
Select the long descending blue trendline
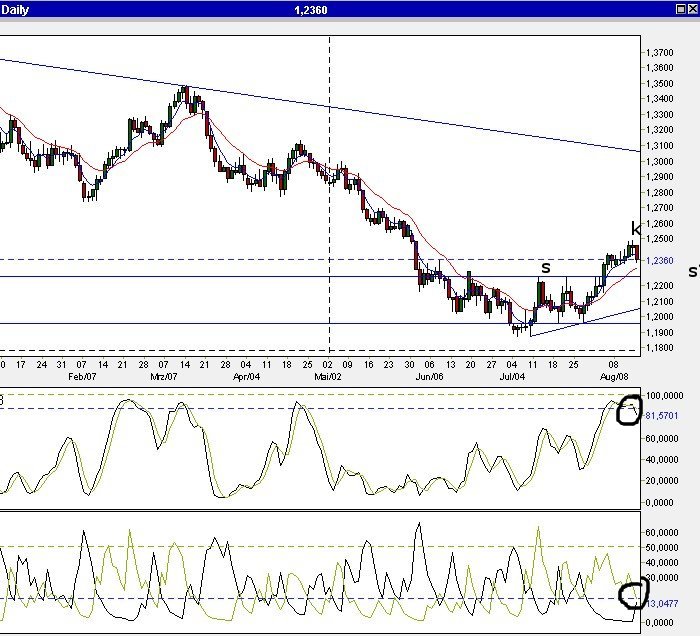pyautogui.click(x=320, y=105)
